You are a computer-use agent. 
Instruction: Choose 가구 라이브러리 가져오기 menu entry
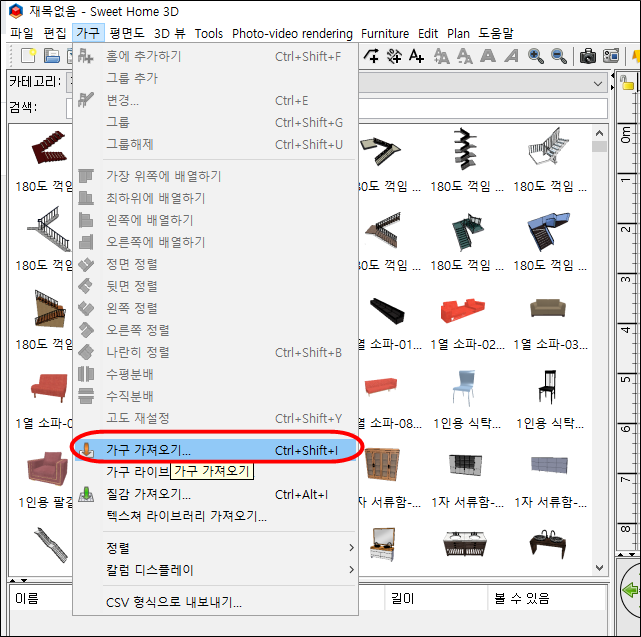coord(215,471)
